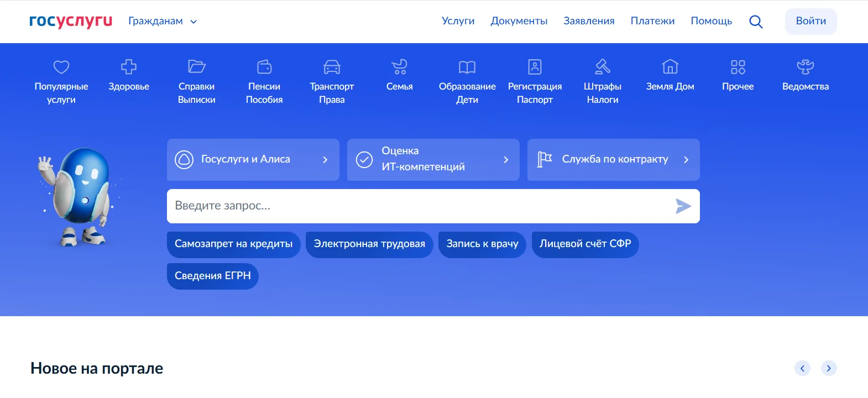Click the Alice circle icon on the card

point(184,160)
